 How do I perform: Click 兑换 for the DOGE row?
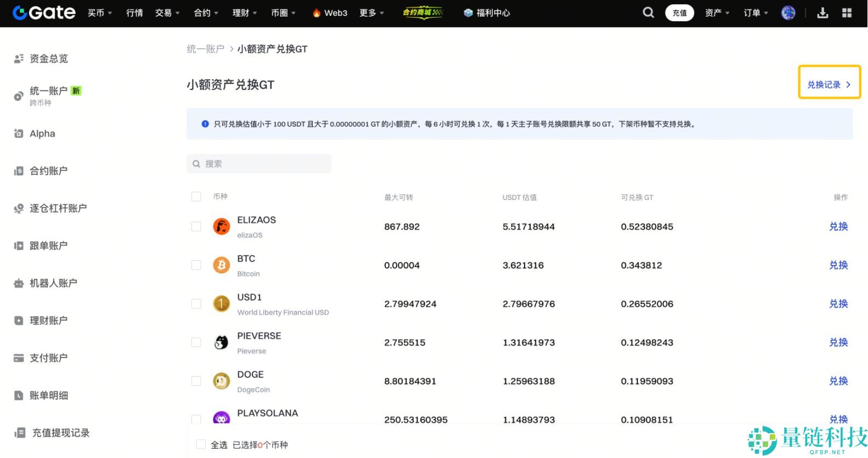(838, 381)
